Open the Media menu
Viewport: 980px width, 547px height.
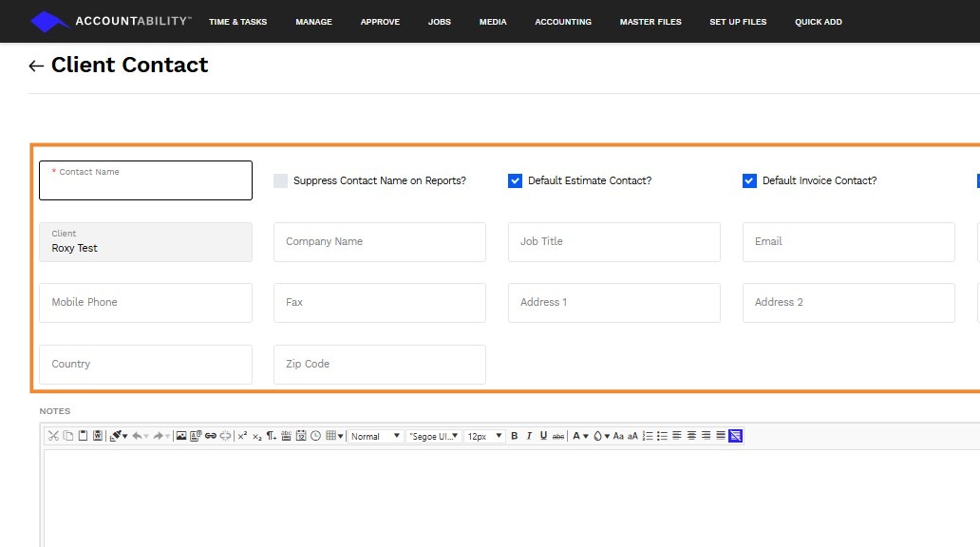coord(493,22)
